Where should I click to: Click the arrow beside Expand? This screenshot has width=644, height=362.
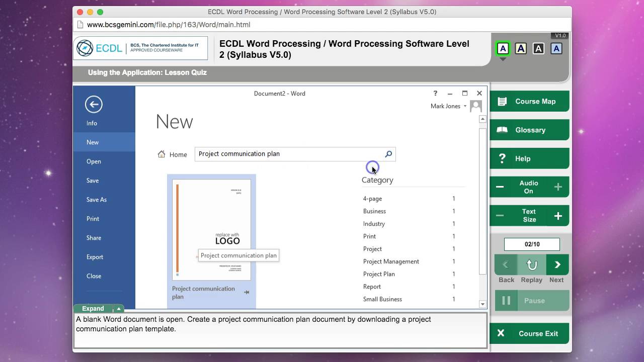119,309
